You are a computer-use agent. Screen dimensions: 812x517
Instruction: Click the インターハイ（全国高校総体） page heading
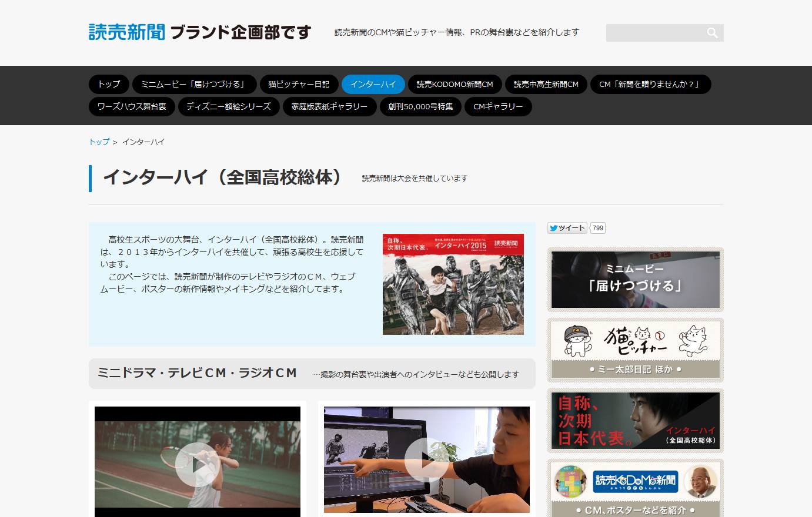(x=222, y=177)
